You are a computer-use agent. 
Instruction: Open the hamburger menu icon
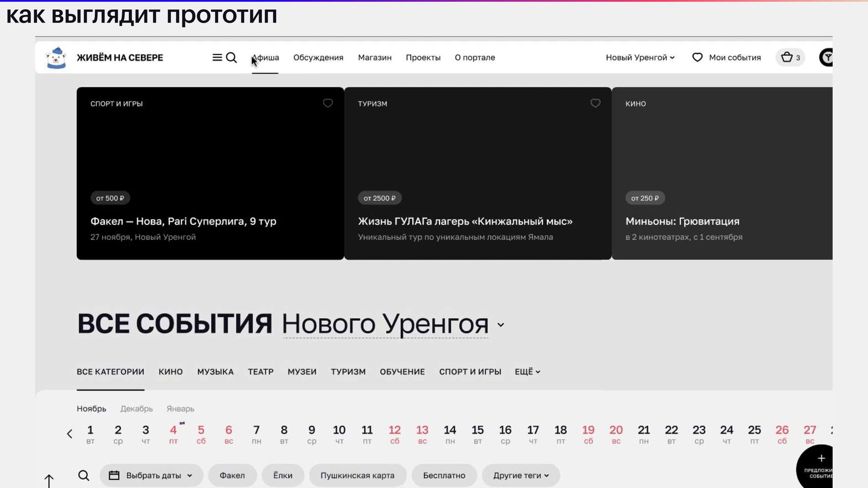217,57
